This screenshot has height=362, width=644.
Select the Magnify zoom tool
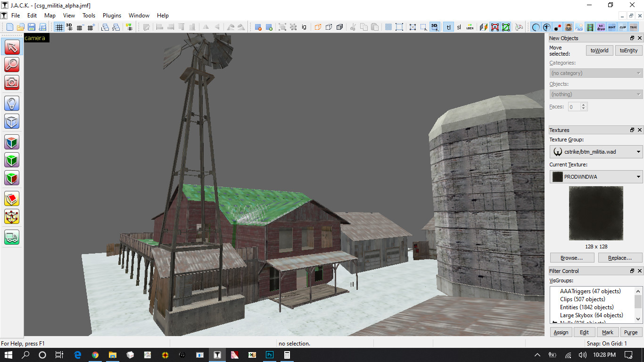pos(12,65)
